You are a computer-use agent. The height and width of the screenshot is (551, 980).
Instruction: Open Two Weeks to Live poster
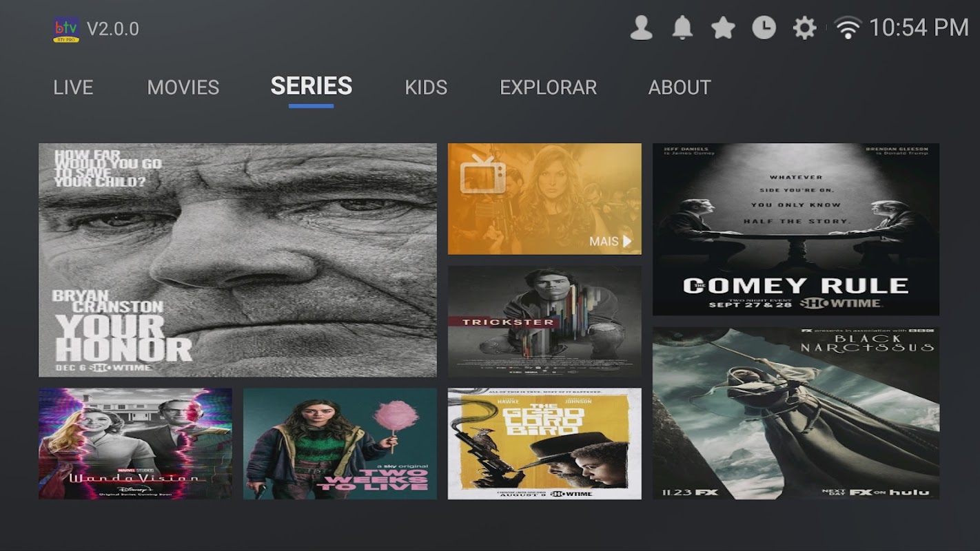340,444
